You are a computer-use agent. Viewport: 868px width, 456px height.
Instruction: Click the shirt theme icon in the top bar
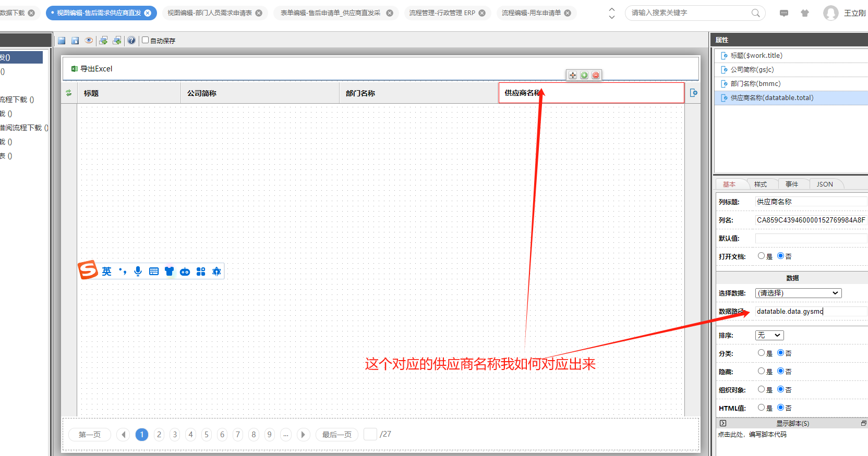tap(805, 13)
